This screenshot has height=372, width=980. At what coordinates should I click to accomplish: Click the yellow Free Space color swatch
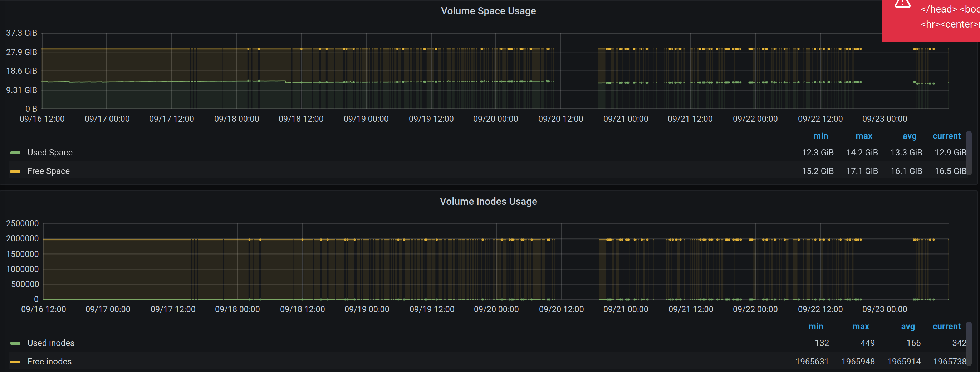(15, 171)
